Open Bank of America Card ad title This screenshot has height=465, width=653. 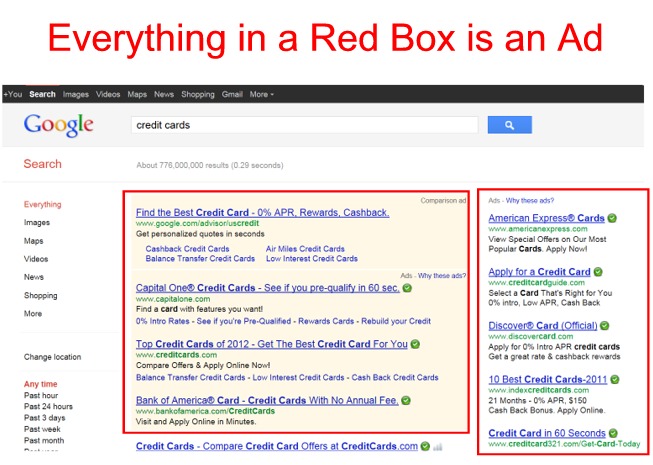(x=267, y=400)
